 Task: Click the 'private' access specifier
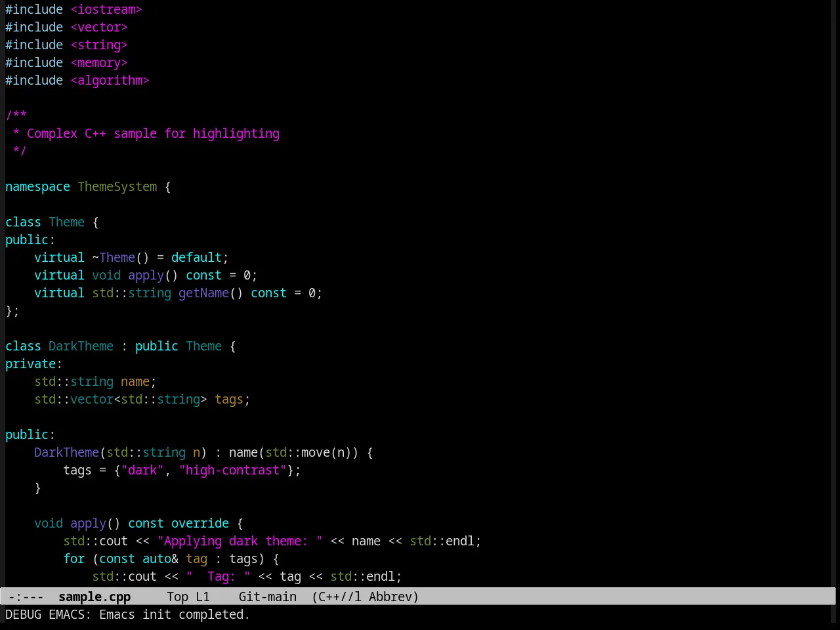tap(30, 364)
